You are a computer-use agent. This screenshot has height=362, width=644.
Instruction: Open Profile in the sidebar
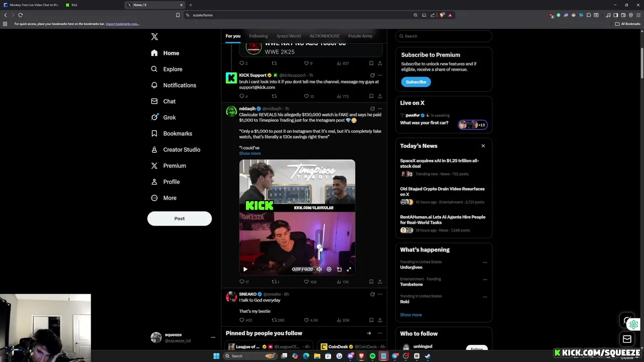coord(165,182)
